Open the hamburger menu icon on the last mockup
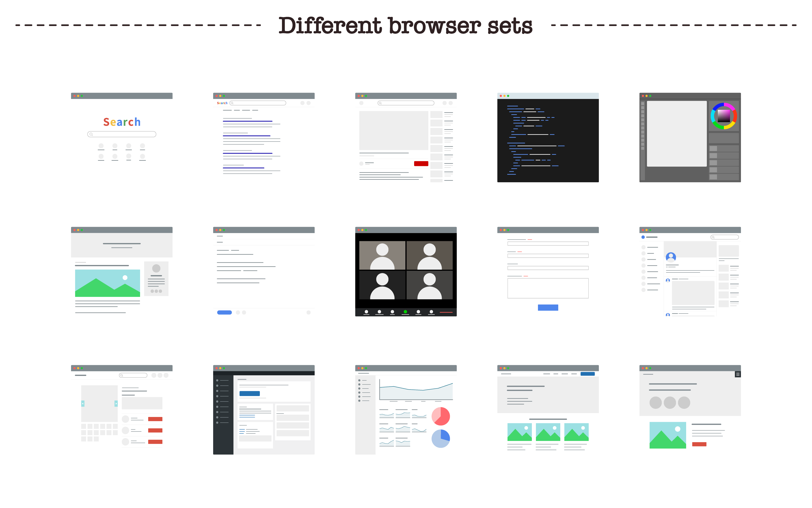Image resolution: width=812 pixels, height=508 pixels. coord(737,374)
